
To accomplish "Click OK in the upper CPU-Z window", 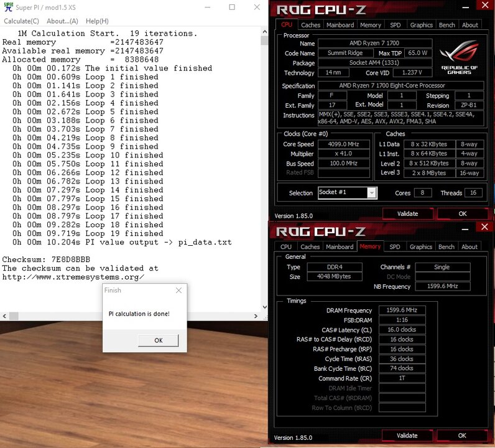I will point(462,214).
